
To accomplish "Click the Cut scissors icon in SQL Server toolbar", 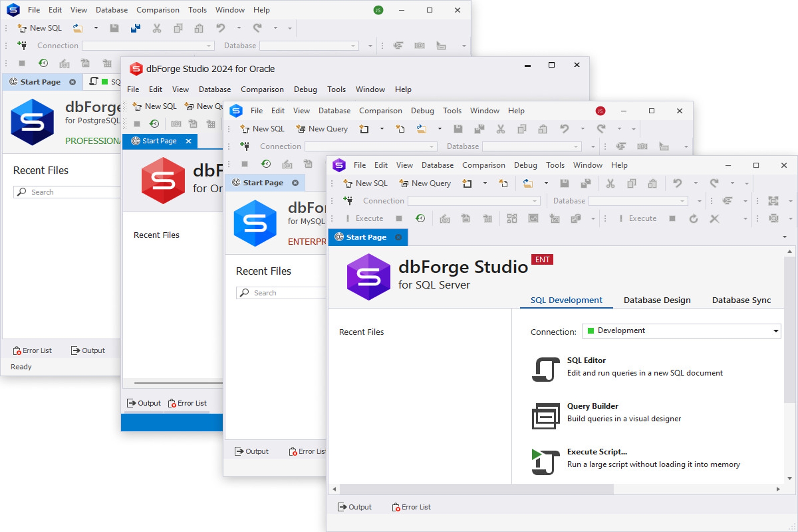I will (x=610, y=184).
